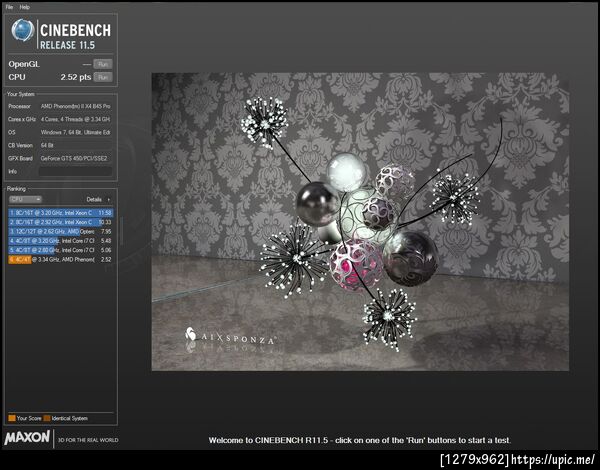This screenshot has width=600, height=470.
Task: Click the Identical System legend swatch
Action: pyautogui.click(x=47, y=418)
